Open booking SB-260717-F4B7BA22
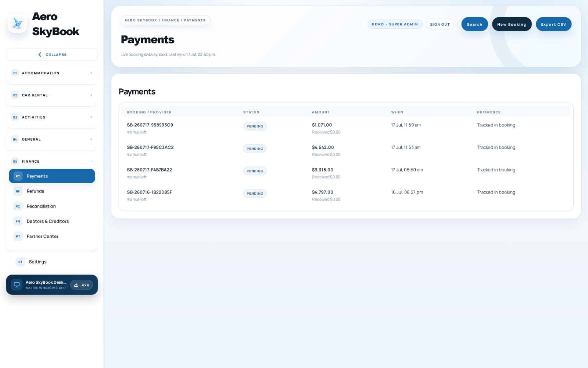 point(149,170)
